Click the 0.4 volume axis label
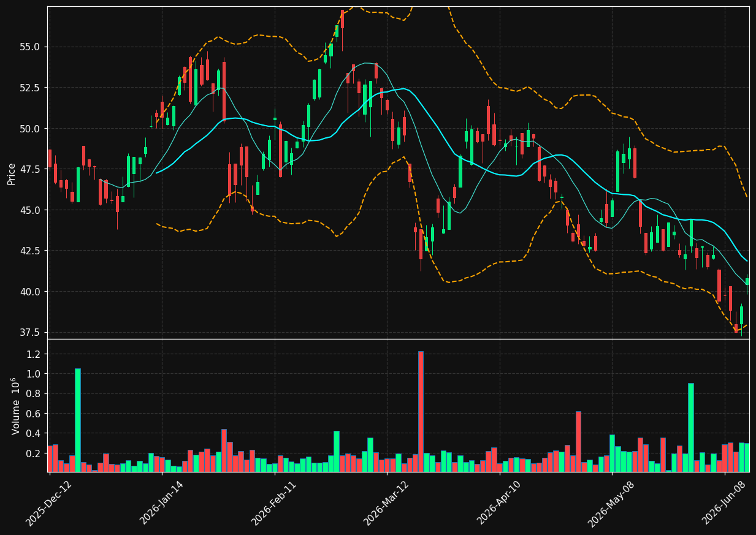Image resolution: width=756 pixels, height=535 pixels. click(x=34, y=434)
